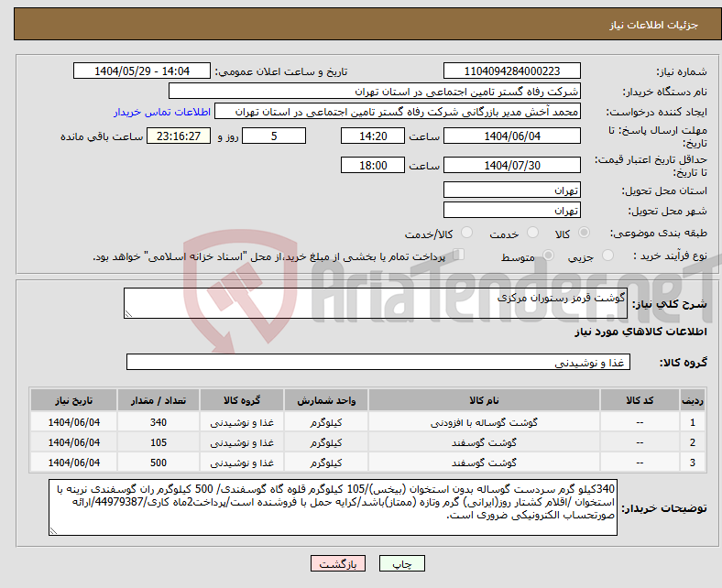Click the تاریخ نیاز column header

click(73, 400)
